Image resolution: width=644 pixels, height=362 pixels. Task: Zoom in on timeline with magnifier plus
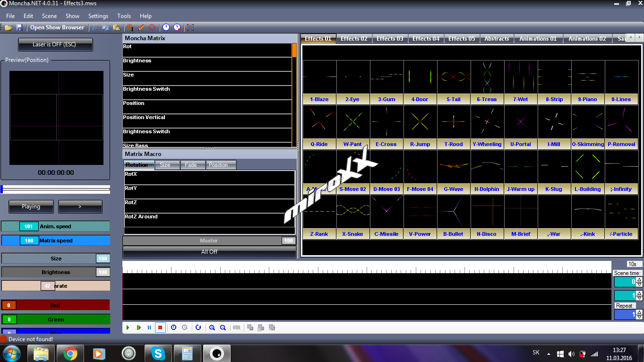[x=212, y=327]
